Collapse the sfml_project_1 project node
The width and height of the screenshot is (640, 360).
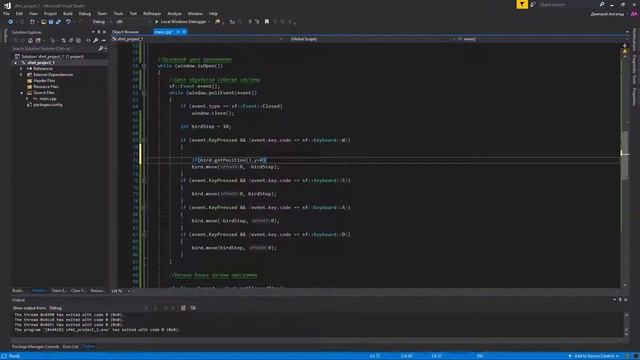coord(16,63)
